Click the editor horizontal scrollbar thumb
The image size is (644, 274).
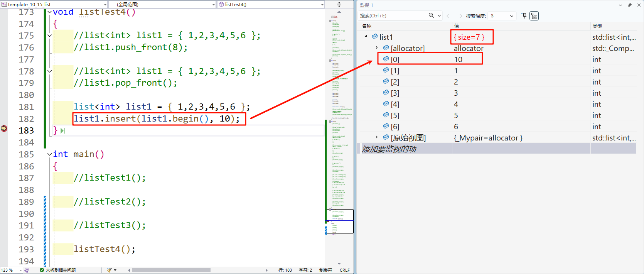pyautogui.click(x=171, y=270)
